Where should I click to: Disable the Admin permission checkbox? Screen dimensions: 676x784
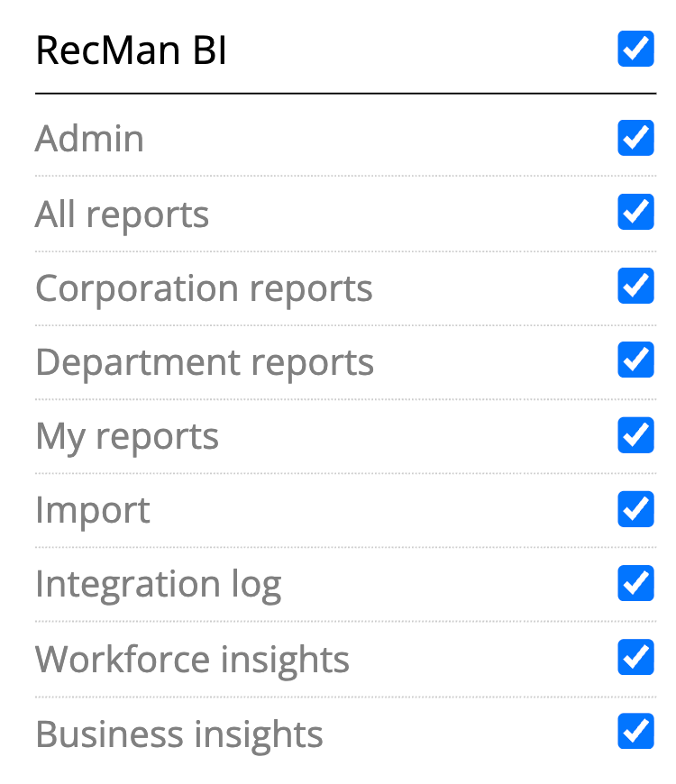635,138
